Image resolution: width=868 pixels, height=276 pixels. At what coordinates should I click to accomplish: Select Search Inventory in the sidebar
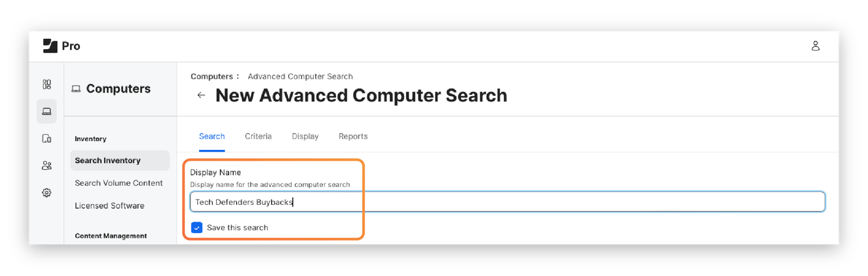(x=108, y=160)
